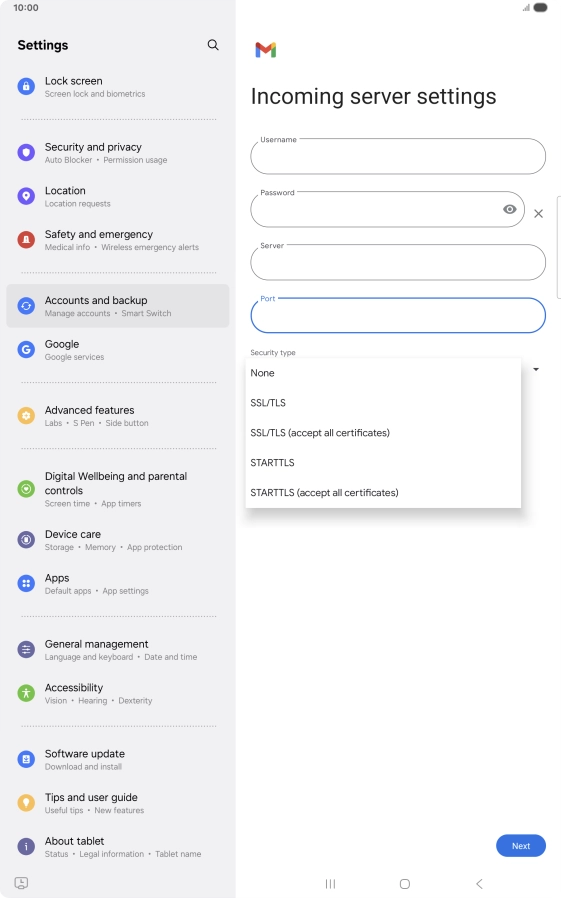The height and width of the screenshot is (898, 561).
Task: Tap the Lock screen settings icon
Action: point(26,86)
